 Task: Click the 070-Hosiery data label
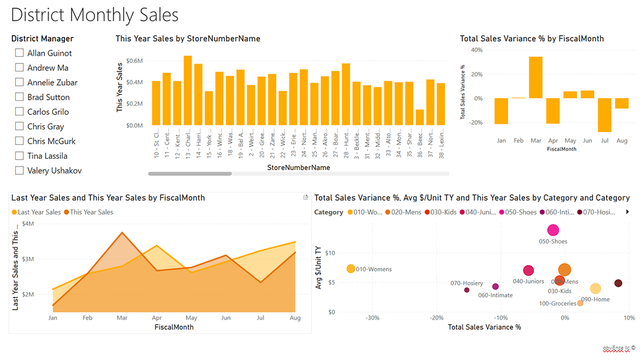click(466, 283)
